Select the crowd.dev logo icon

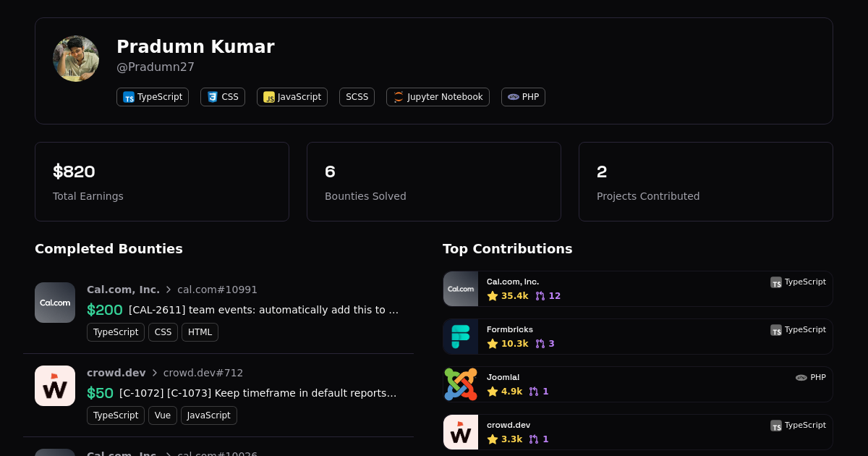55,386
